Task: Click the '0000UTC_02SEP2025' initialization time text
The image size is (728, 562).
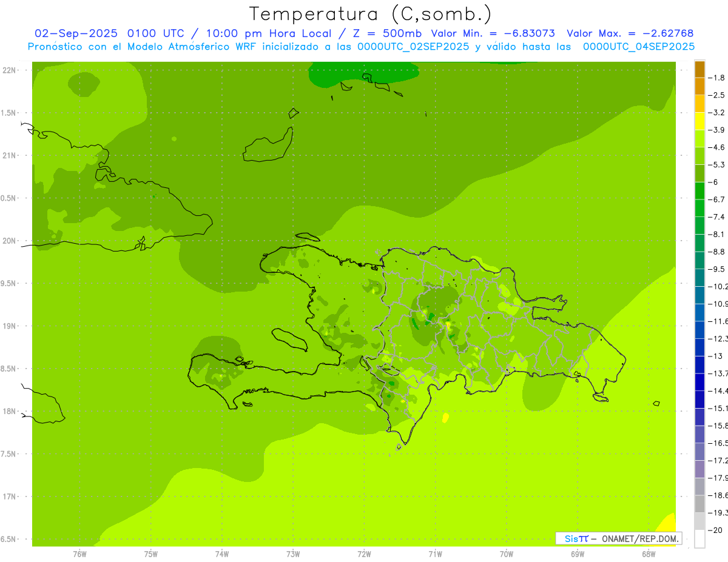Action: click(x=413, y=47)
